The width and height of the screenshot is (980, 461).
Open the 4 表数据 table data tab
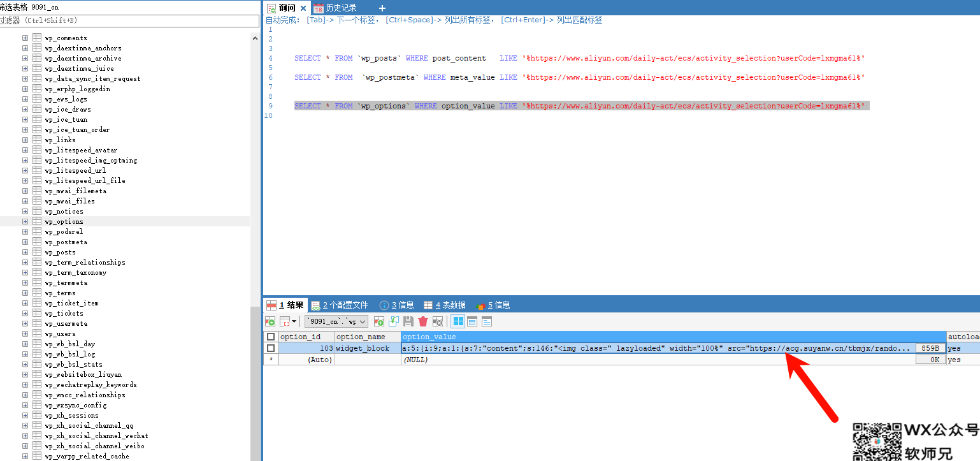coord(445,305)
